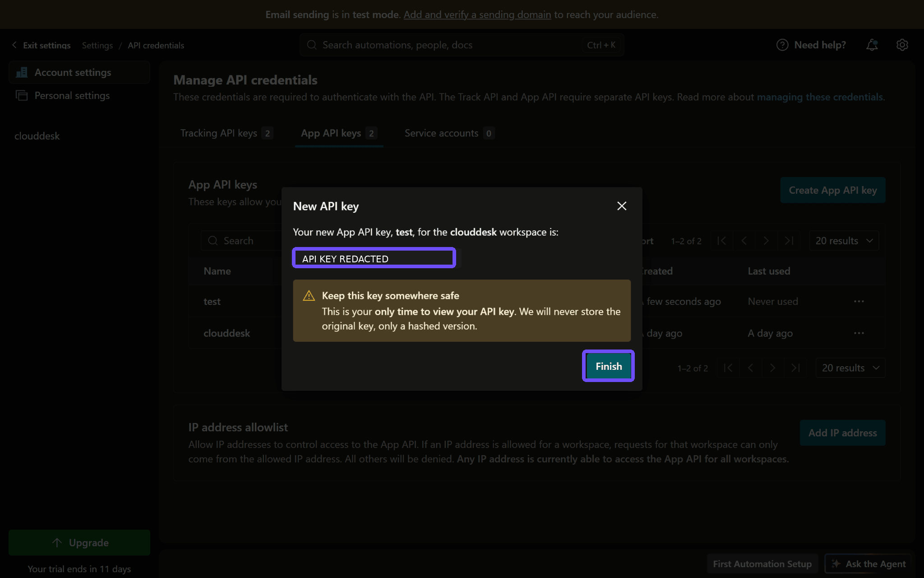Click the Upgrade button
924x578 pixels.
[79, 542]
